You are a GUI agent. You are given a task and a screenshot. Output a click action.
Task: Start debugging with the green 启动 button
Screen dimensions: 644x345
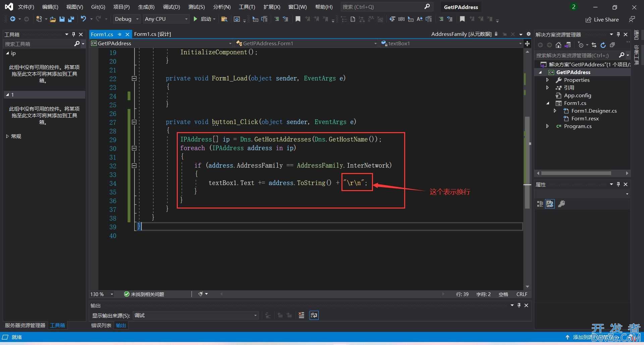click(204, 19)
